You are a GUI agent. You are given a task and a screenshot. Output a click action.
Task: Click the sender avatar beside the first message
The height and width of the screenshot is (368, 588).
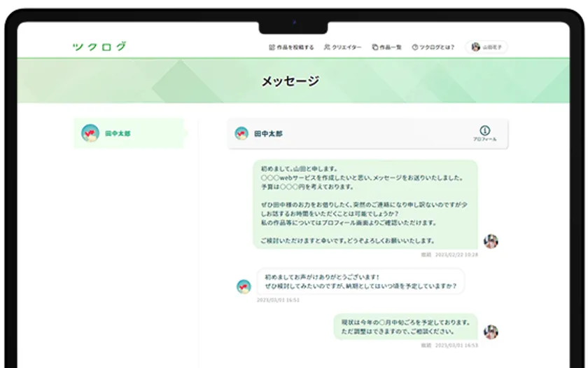click(x=491, y=241)
